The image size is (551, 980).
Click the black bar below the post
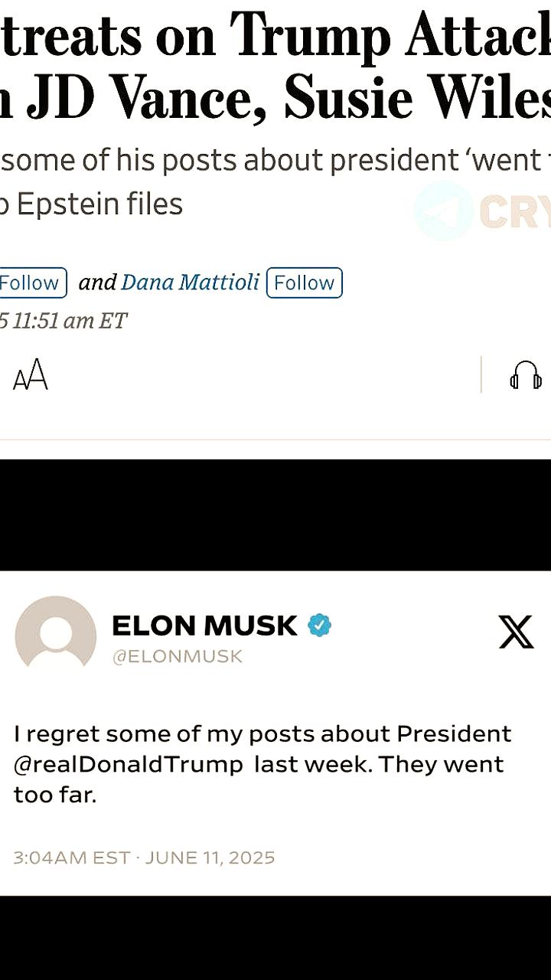click(275, 938)
